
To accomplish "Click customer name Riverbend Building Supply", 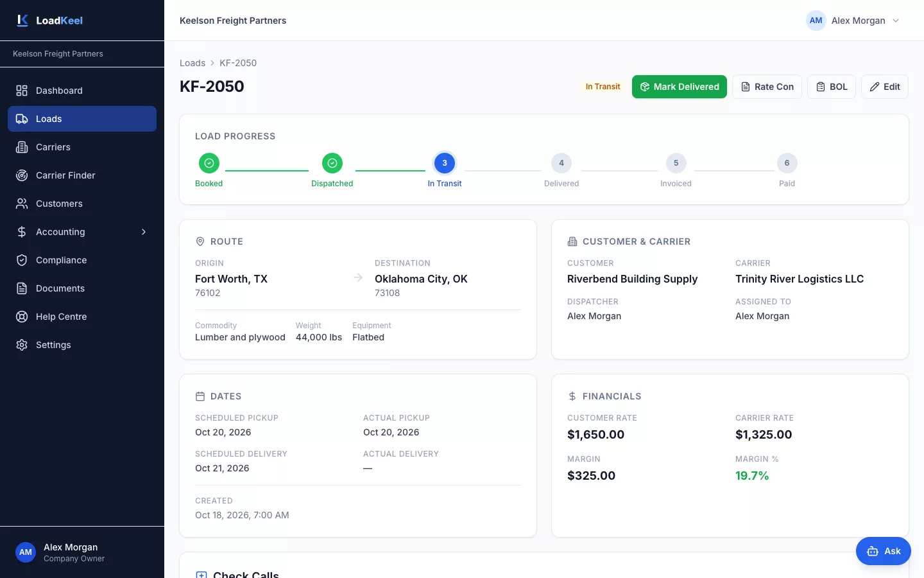I will click(x=632, y=279).
